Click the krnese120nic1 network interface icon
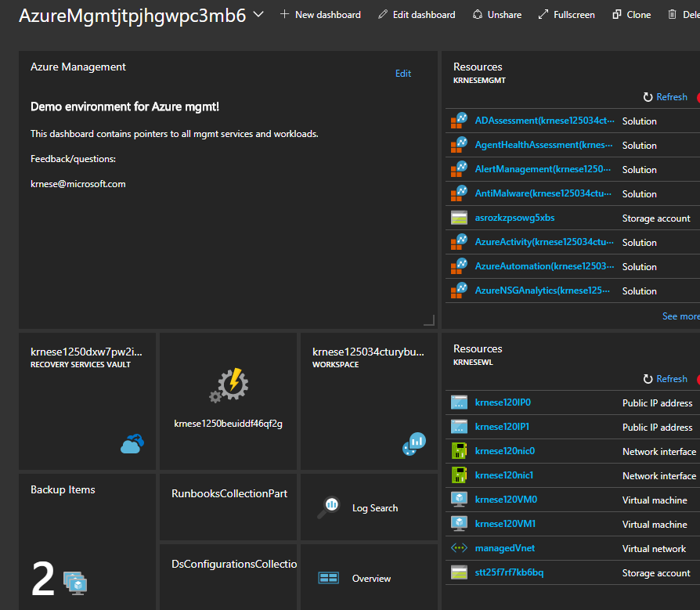 pos(459,475)
